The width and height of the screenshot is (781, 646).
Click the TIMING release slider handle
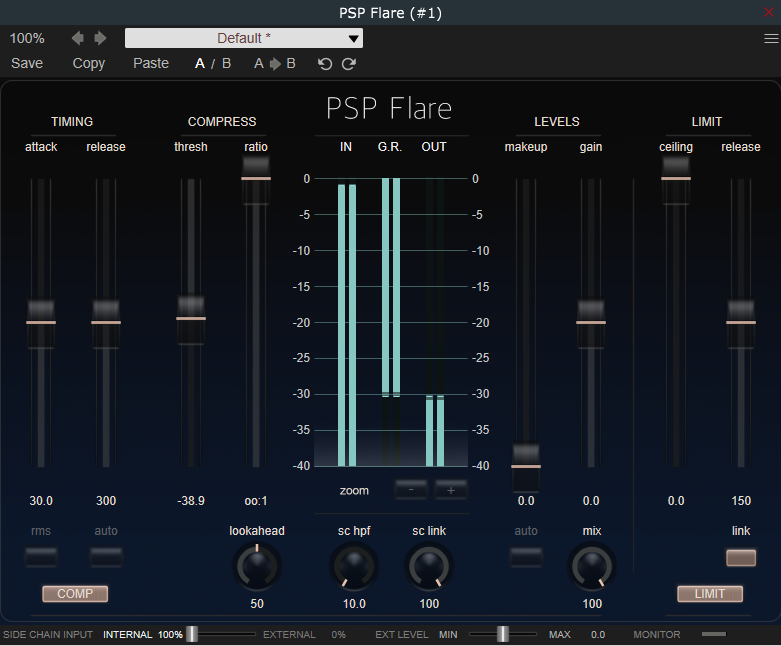(x=106, y=323)
